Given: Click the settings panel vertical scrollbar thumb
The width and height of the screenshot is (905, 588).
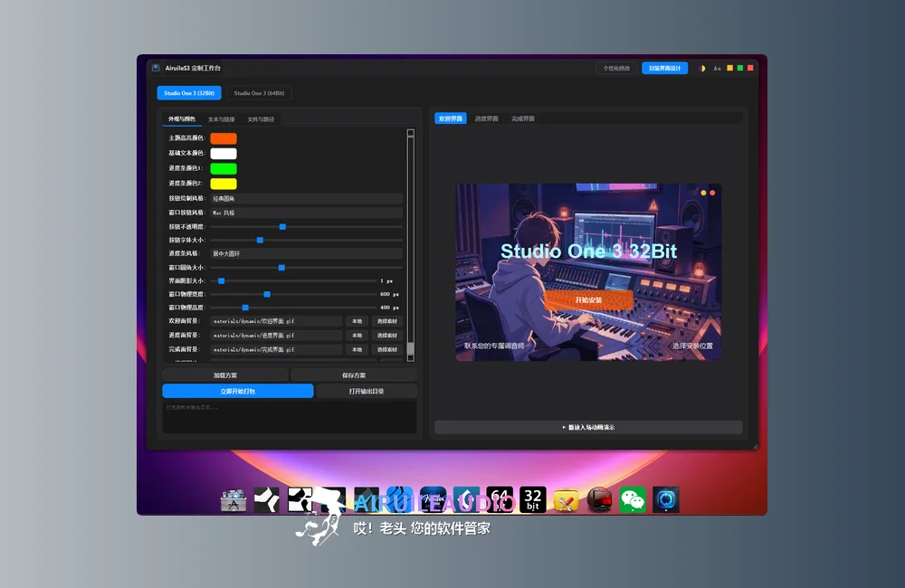Looking at the screenshot, I should (410, 348).
